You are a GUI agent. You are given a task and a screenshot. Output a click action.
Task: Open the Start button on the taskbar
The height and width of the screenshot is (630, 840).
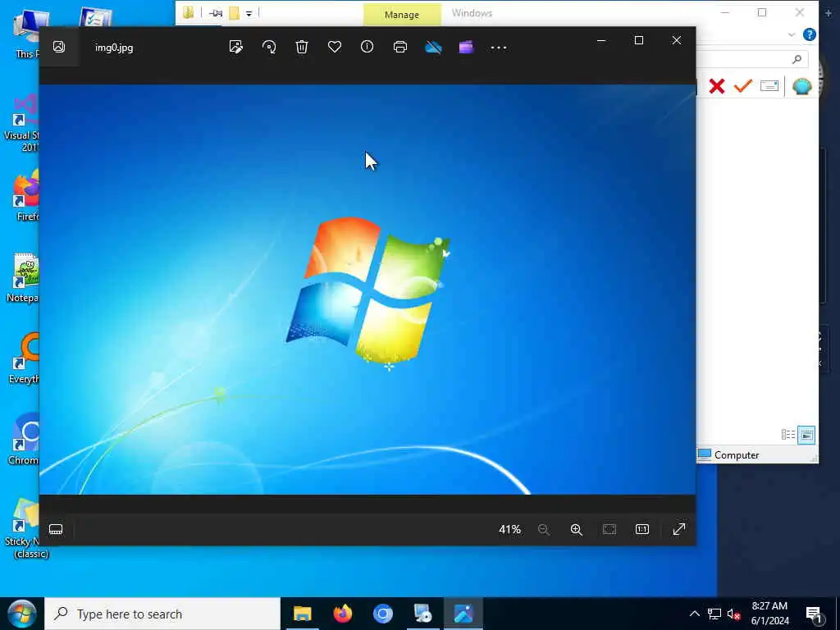tap(22, 614)
